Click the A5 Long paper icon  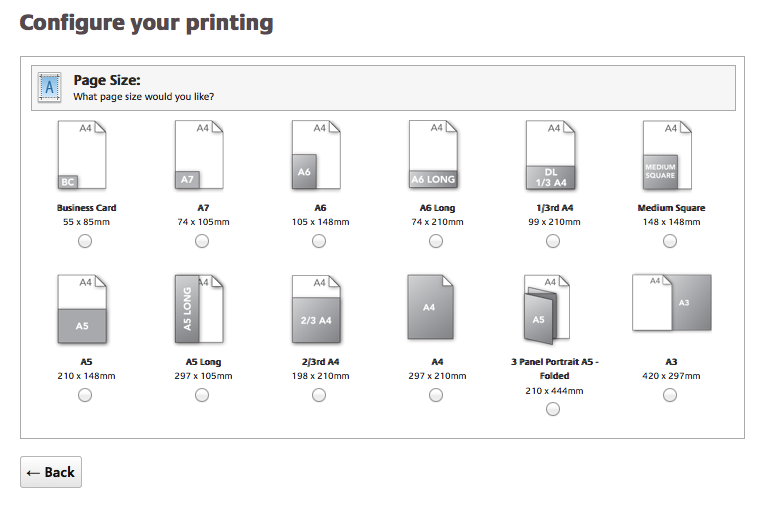pos(199,310)
